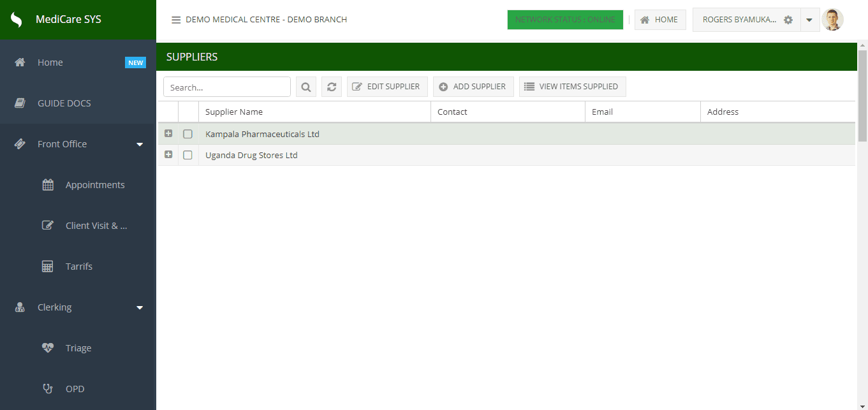Click the hamburger menu icon
The width and height of the screenshot is (868, 410).
coord(176,20)
